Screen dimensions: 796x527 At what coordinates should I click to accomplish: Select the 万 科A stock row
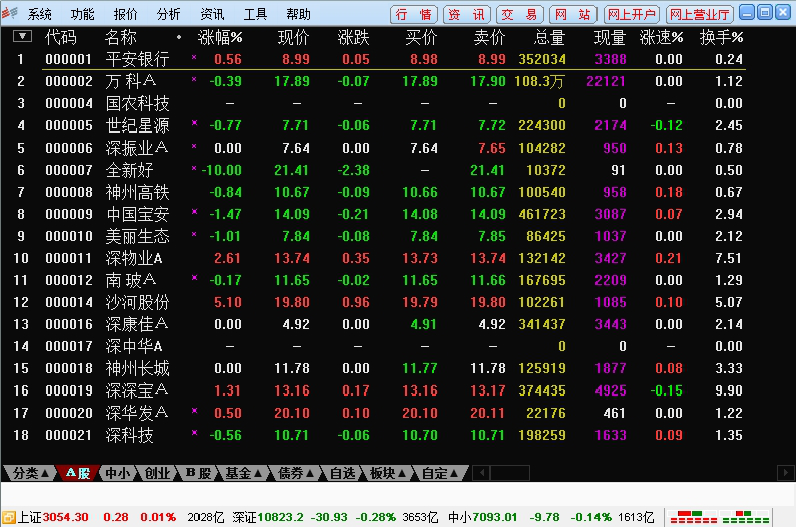pos(379,81)
